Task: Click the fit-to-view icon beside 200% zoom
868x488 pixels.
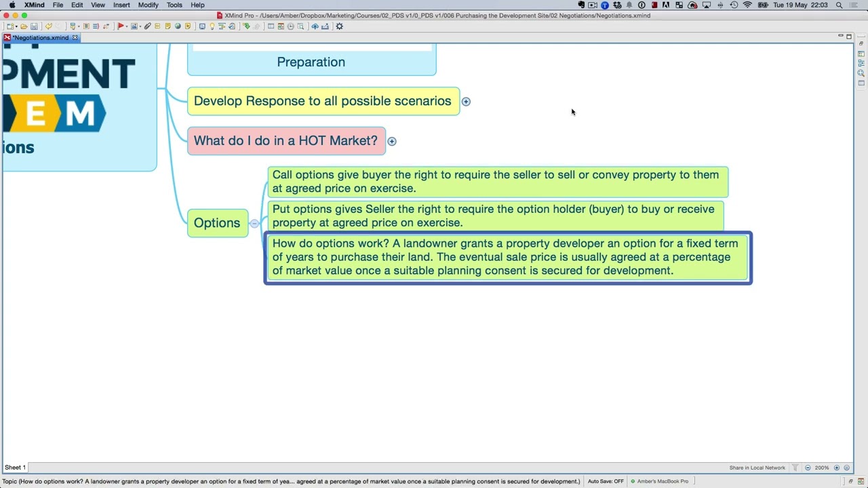Action: click(x=846, y=468)
